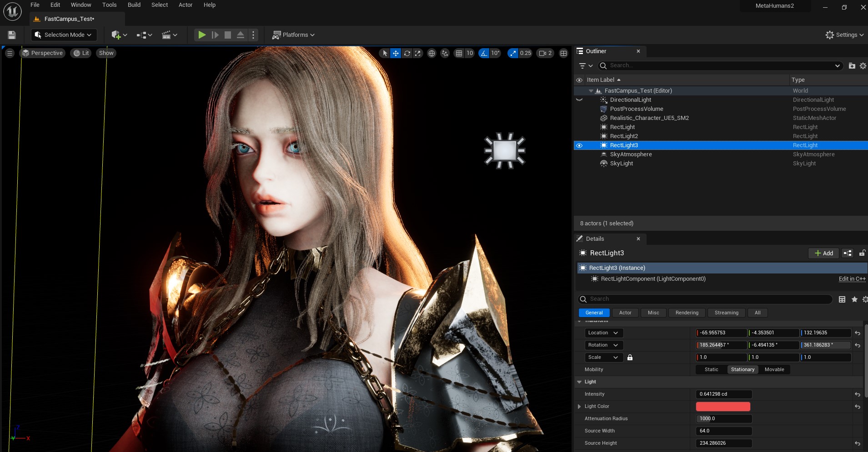The width and height of the screenshot is (868, 452).
Task: Open Outliner filter options icon
Action: click(586, 66)
